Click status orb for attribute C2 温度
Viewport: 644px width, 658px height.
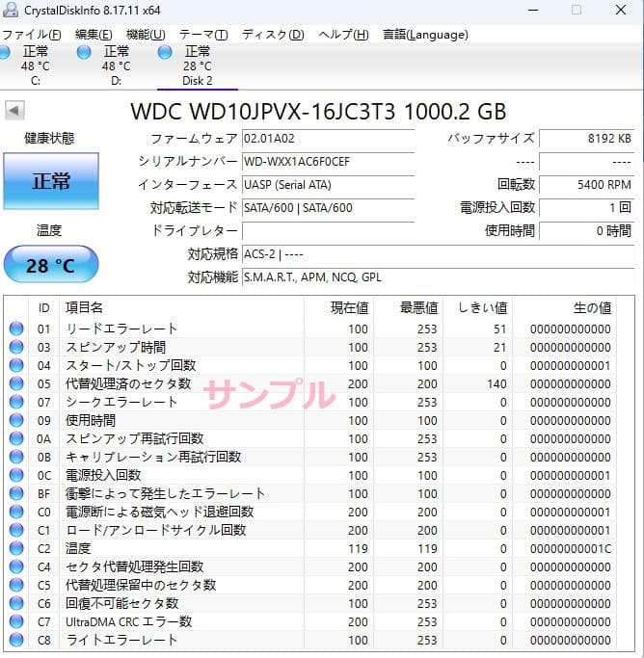click(x=16, y=548)
